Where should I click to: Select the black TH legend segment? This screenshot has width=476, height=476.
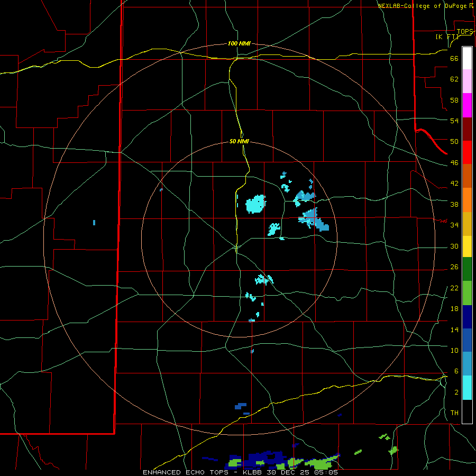pos(467,411)
